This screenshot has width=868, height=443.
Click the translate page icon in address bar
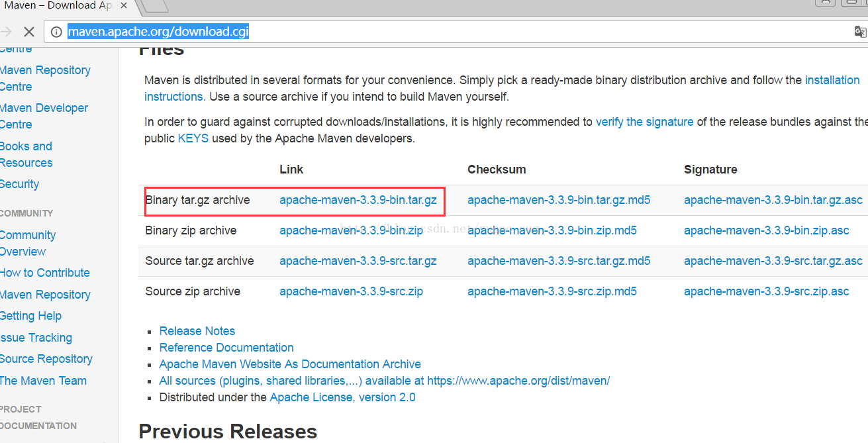[x=859, y=32]
